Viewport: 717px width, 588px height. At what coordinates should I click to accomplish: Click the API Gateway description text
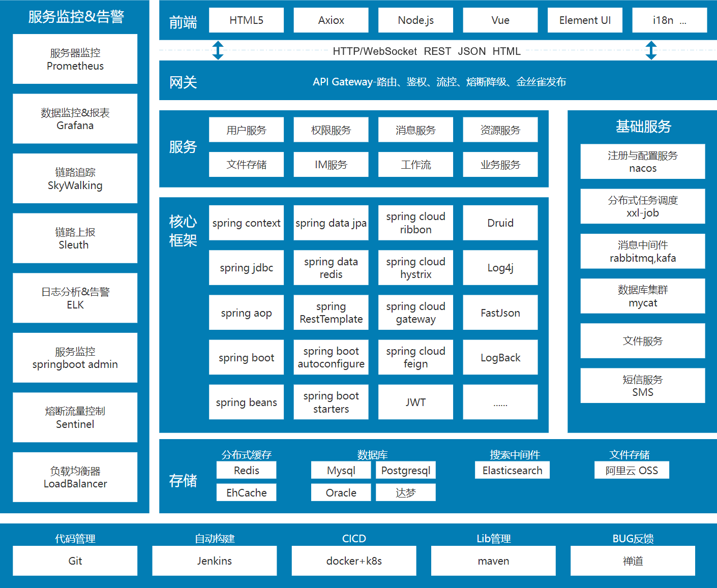click(439, 82)
